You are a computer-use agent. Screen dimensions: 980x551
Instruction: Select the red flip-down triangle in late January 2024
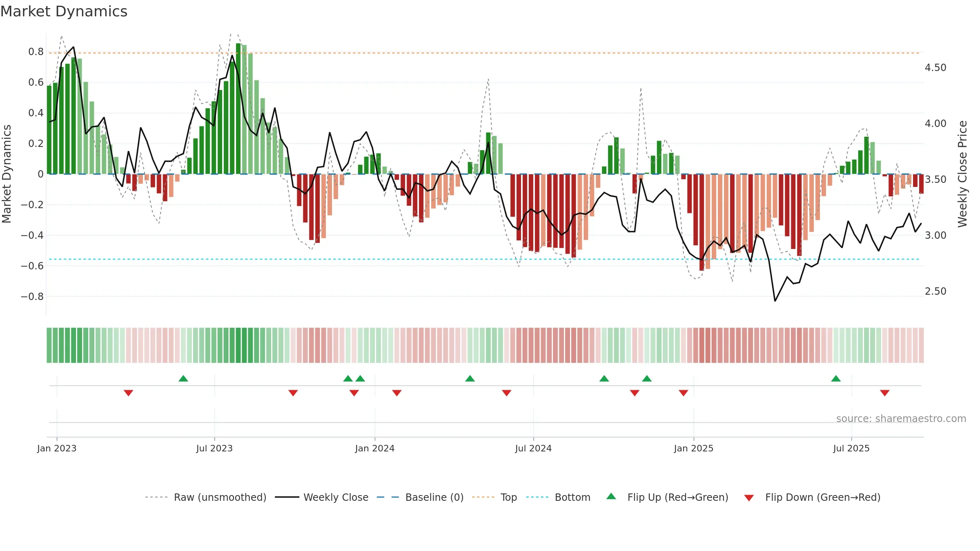[397, 393]
